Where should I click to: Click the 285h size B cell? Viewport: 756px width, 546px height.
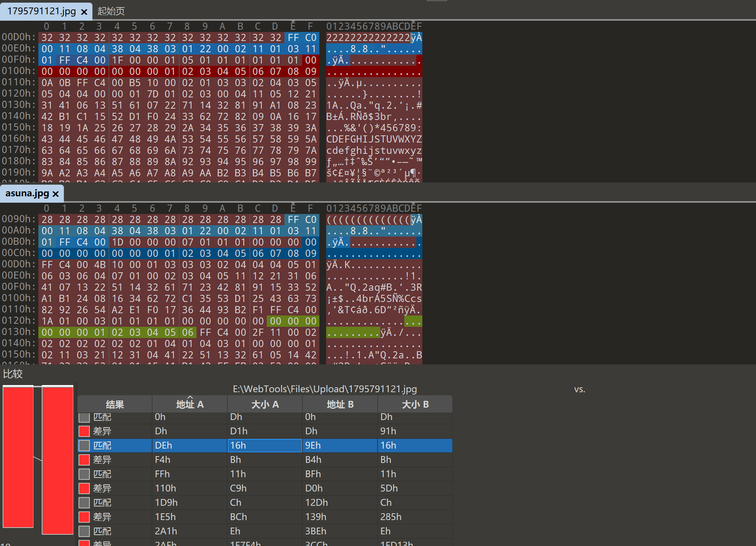click(x=415, y=517)
